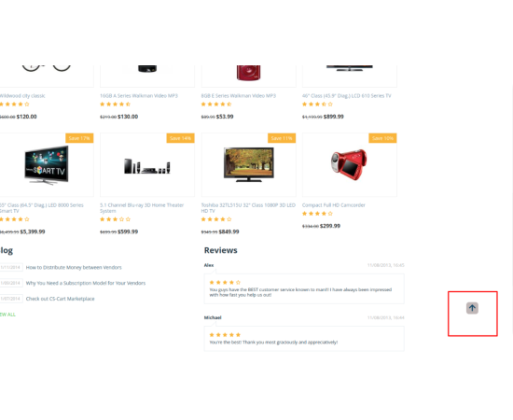Open the Wildwood city classic product link

[x=22, y=96]
